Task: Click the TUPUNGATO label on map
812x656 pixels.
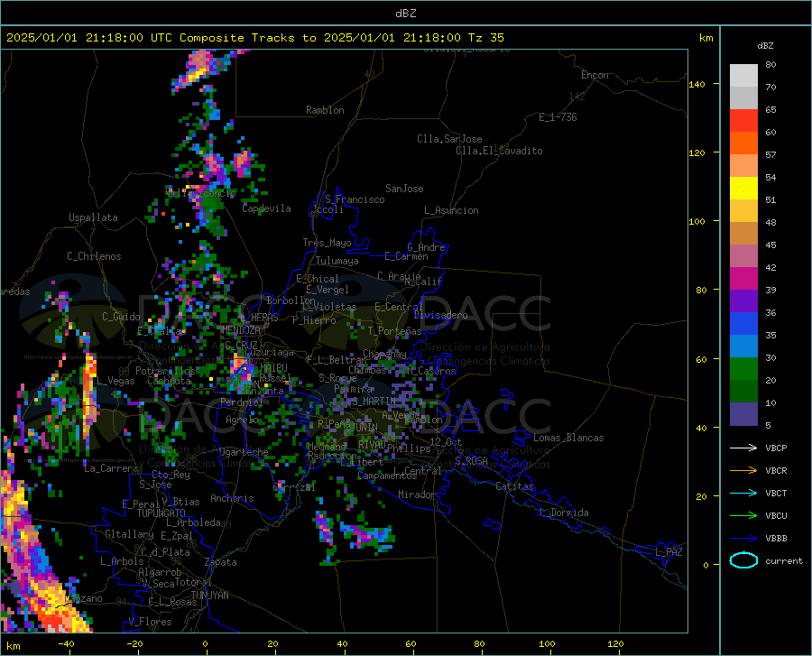Action: click(161, 513)
